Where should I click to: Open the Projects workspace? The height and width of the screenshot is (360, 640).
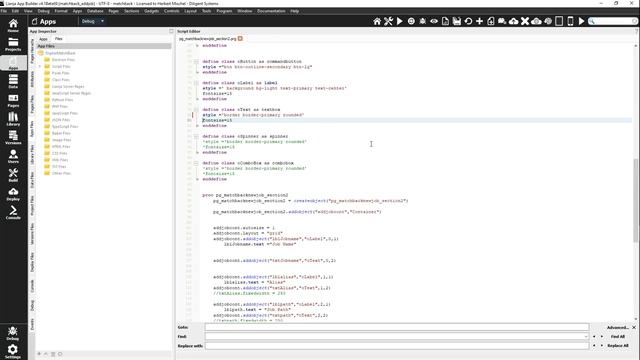coord(13,44)
